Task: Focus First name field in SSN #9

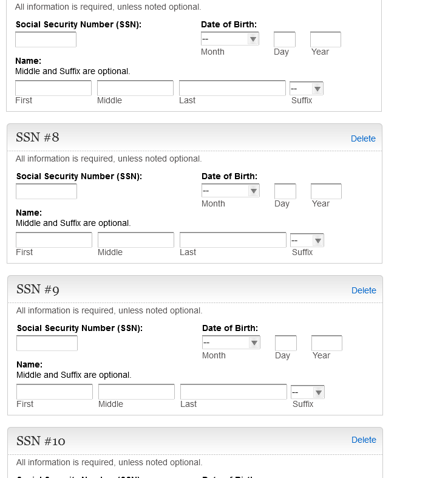Action: pos(55,392)
